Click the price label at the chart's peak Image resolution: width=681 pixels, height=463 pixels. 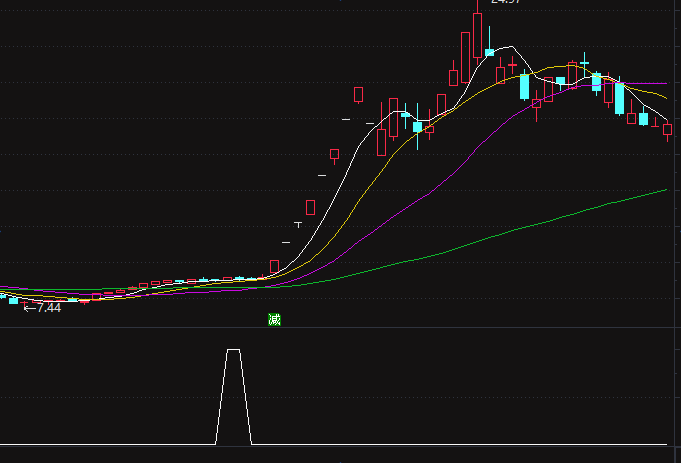click(x=505, y=2)
